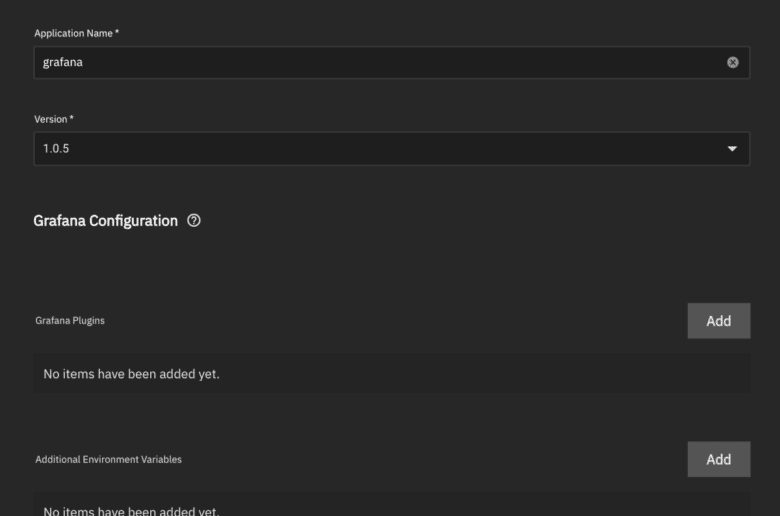The height and width of the screenshot is (516, 780).
Task: Add an Additional Environment Variables item
Action: [x=719, y=459]
